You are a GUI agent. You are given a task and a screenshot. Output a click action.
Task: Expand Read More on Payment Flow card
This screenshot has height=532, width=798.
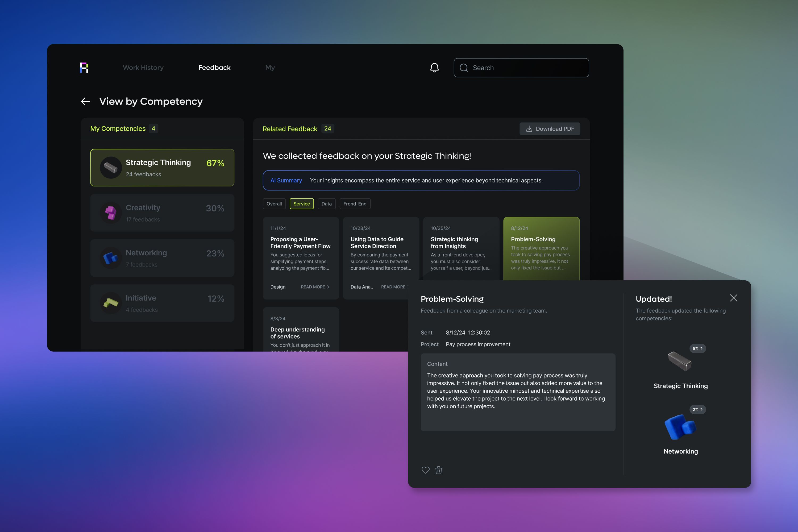coord(315,287)
